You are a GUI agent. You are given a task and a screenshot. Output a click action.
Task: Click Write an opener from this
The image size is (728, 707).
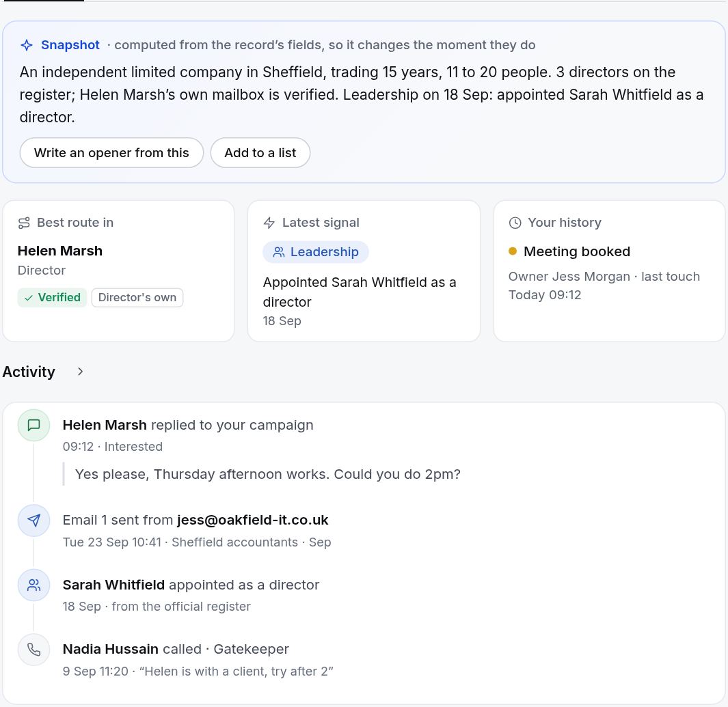(x=111, y=152)
